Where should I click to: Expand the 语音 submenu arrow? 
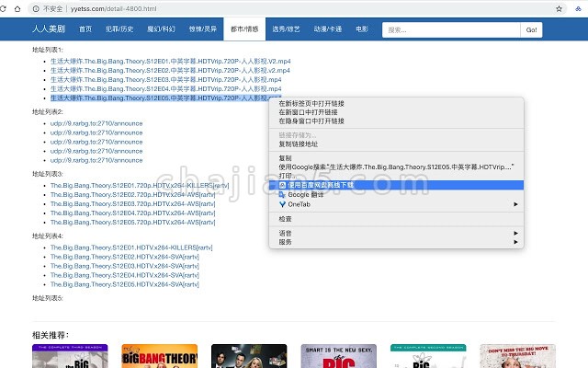click(x=515, y=233)
